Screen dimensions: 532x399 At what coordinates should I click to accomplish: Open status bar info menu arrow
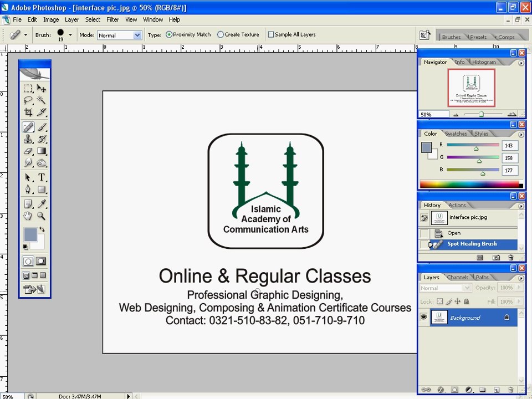click(x=128, y=396)
